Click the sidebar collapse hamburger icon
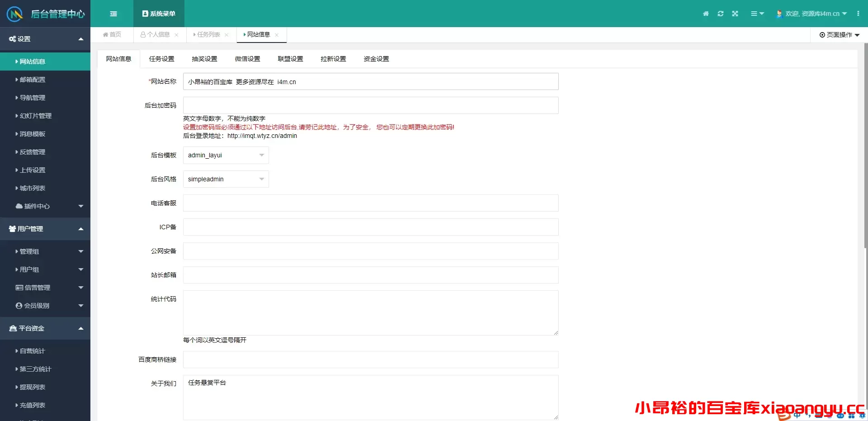Screen dimensions: 868x421 (113, 14)
